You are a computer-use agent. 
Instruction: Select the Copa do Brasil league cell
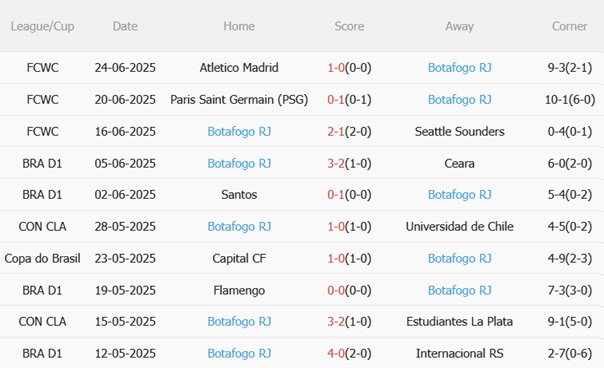point(42,259)
